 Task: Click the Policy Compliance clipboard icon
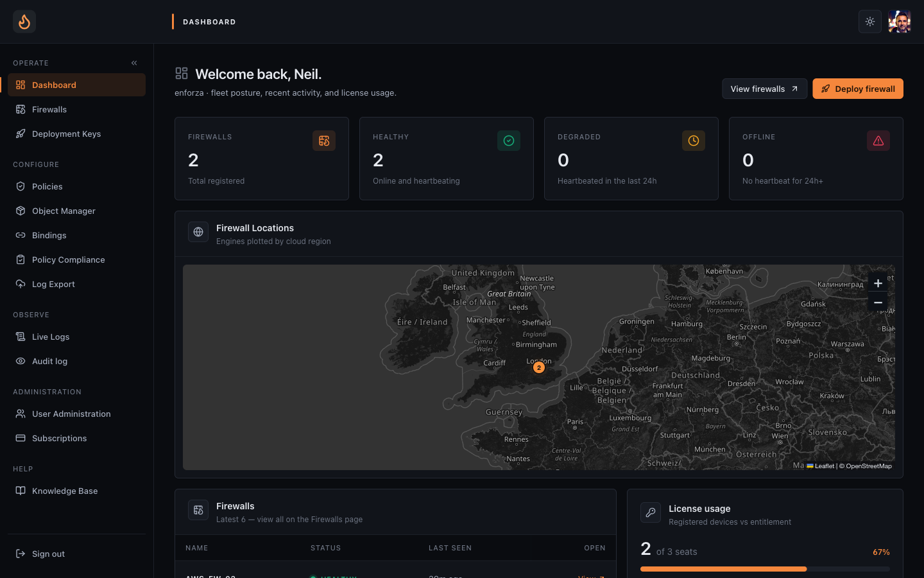click(21, 259)
